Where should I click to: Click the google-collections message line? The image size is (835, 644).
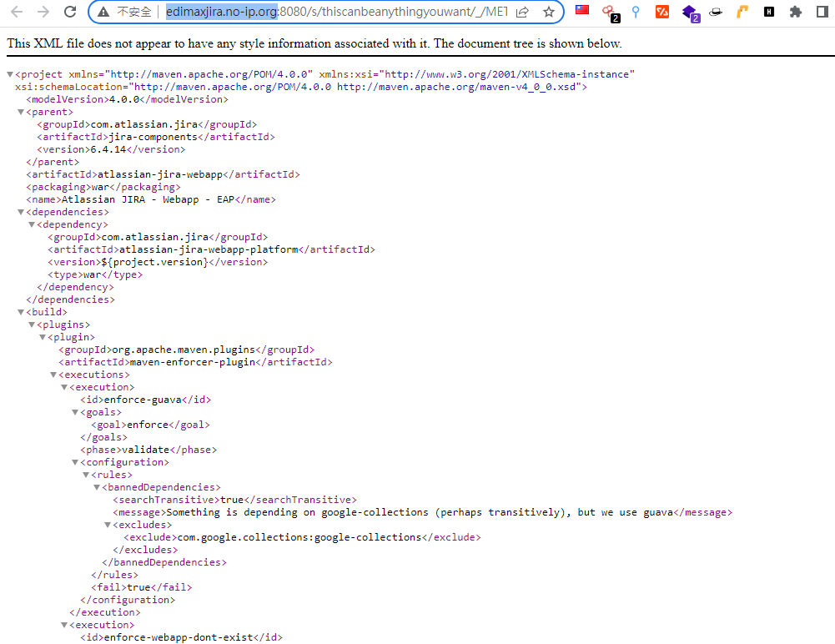pyautogui.click(x=423, y=512)
